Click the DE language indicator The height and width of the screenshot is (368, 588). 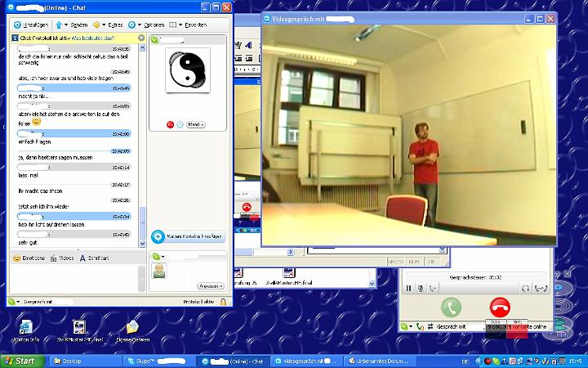(465, 361)
